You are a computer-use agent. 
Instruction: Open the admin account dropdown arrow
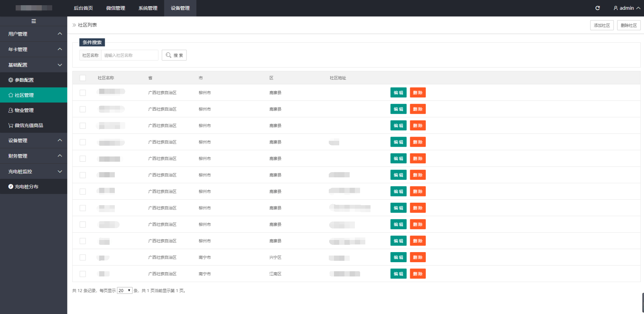click(x=638, y=8)
